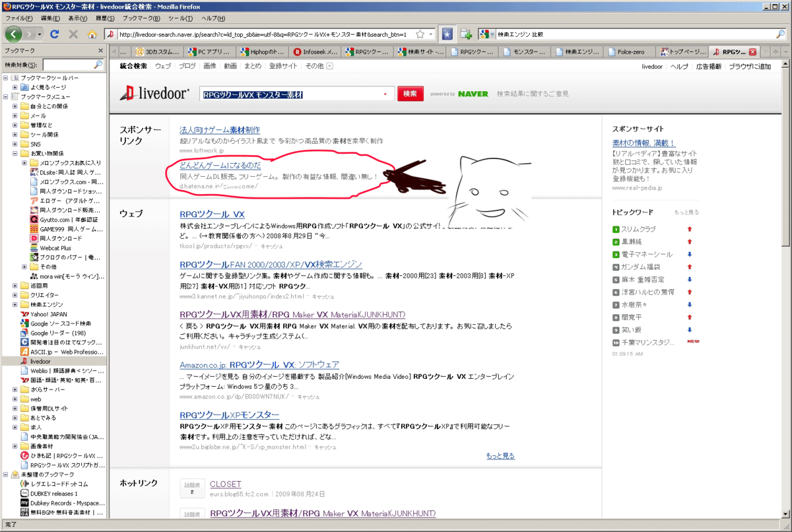Reload the page with the blue refresh icon

[55, 34]
